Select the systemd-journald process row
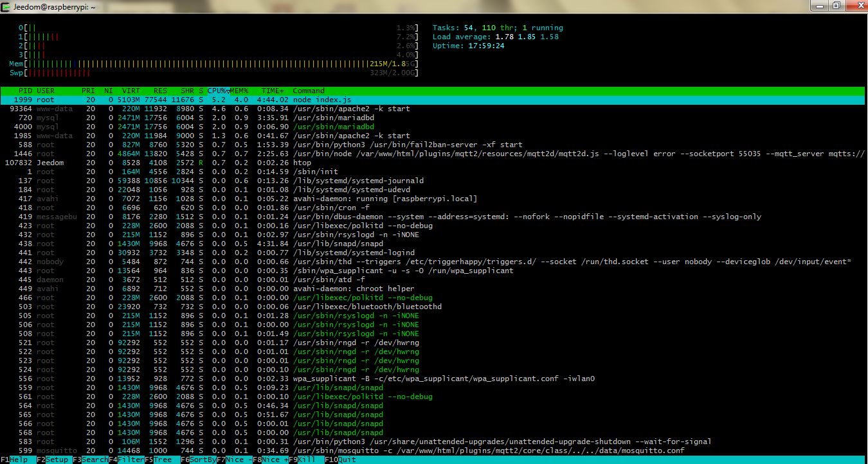The height and width of the screenshot is (464, 868). pyautogui.click(x=433, y=181)
